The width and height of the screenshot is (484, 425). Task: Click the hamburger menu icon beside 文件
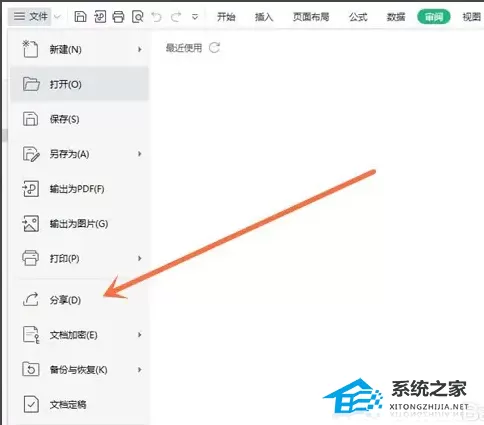[19, 16]
